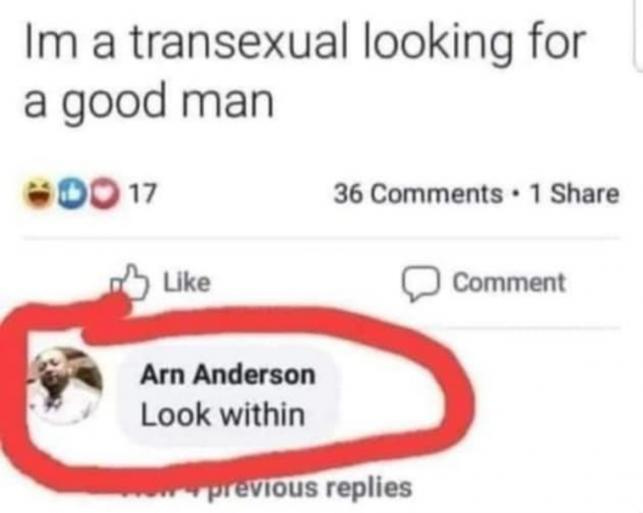The image size is (643, 513).
Task: Tap the Like label to like post
Action: (x=187, y=283)
